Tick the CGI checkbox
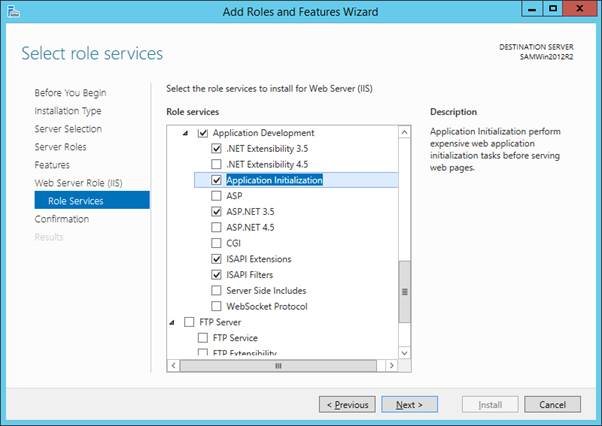The image size is (602, 426). point(217,243)
